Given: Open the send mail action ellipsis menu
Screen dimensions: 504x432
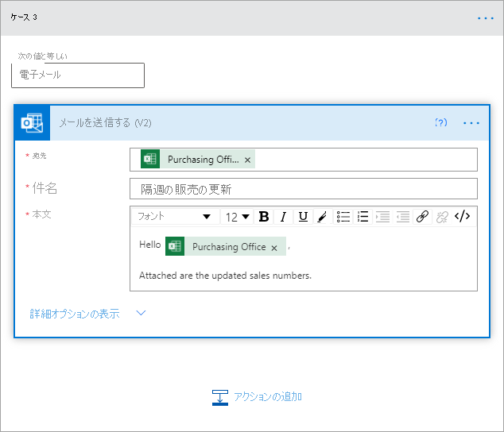Looking at the screenshot, I should point(471,123).
